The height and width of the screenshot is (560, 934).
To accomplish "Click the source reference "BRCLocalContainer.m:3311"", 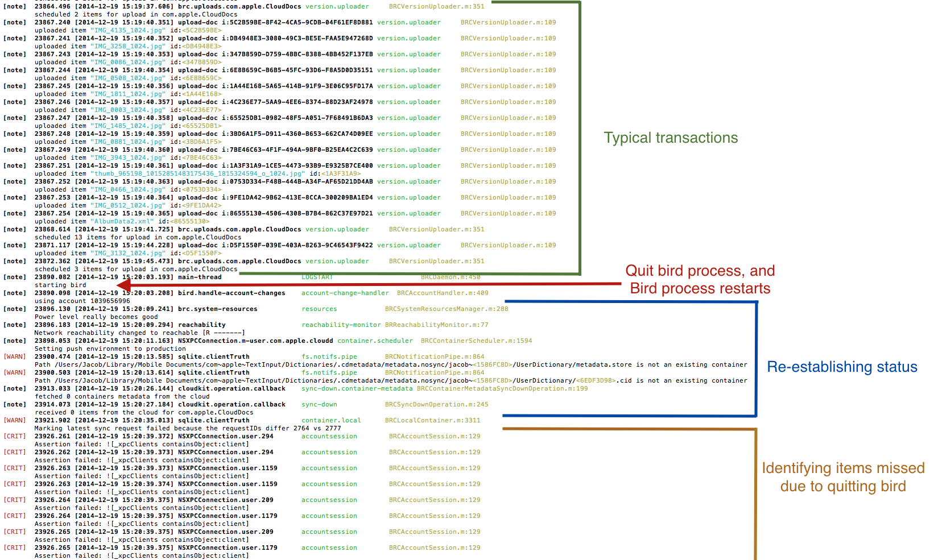I will tap(433, 421).
